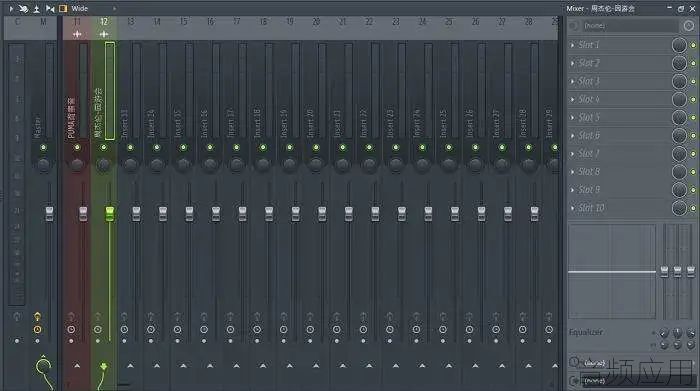Click the multi-touch control hand icon
Image resolution: width=700 pixels, height=391 pixels.
coord(24,8)
